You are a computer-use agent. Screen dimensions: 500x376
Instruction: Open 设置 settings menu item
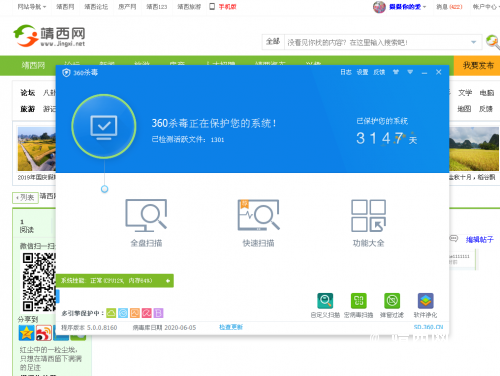362,72
